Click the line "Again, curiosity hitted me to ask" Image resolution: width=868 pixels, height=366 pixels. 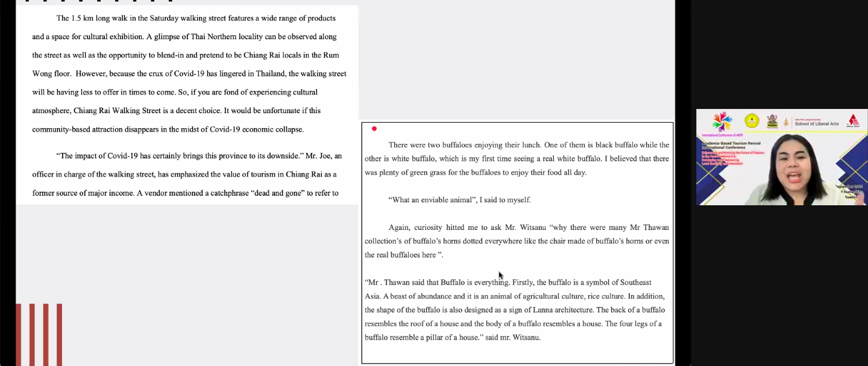tap(529, 228)
